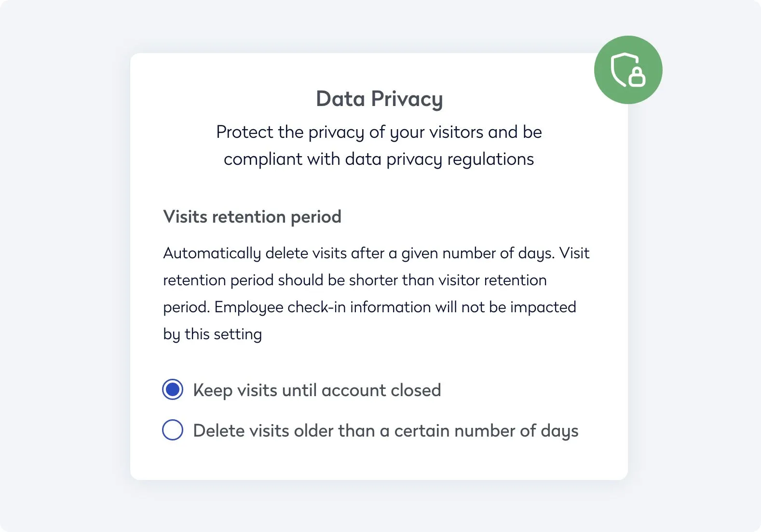Screen dimensions: 761x532
Task: Select the Delete visits older than radio button
Action: (173, 430)
